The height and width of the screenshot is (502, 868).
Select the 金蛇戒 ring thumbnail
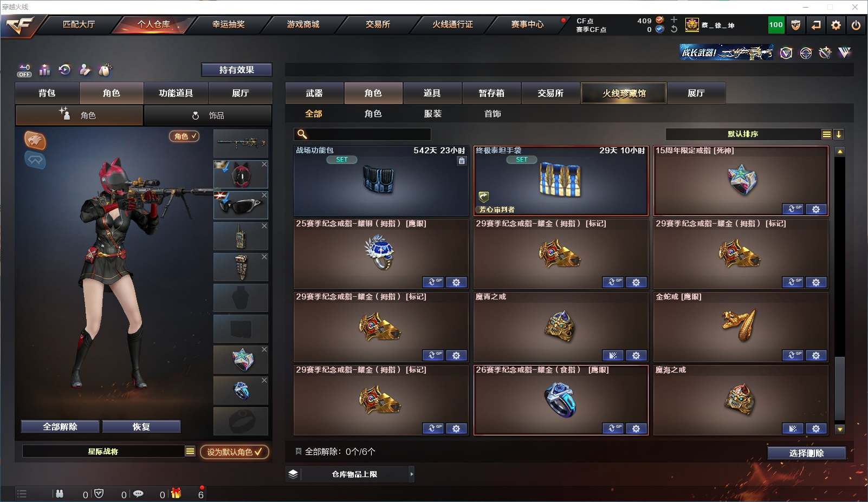(741, 326)
